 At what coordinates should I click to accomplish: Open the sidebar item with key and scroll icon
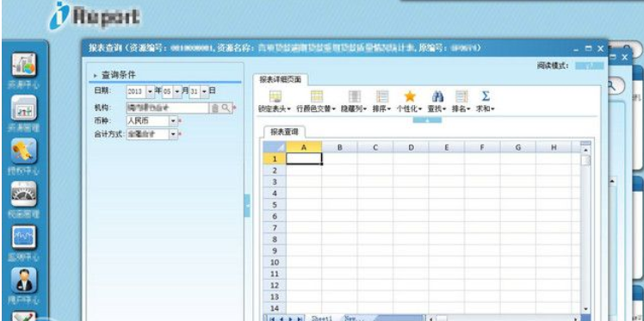tap(24, 151)
